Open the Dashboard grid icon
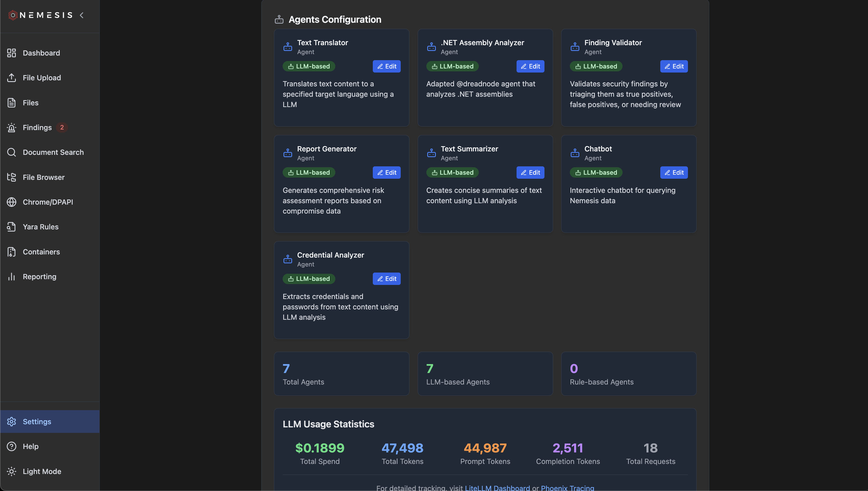Viewport: 868px width, 491px height. 12,53
